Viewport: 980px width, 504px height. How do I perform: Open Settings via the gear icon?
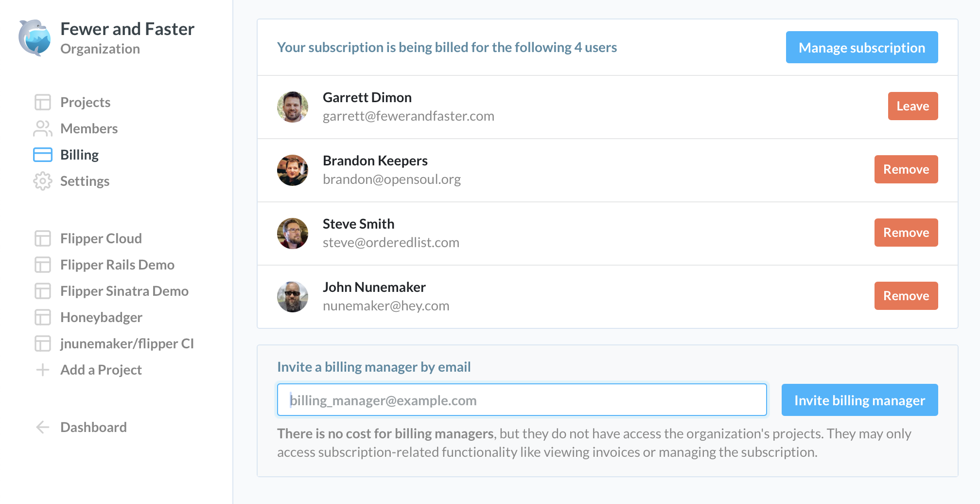[43, 181]
